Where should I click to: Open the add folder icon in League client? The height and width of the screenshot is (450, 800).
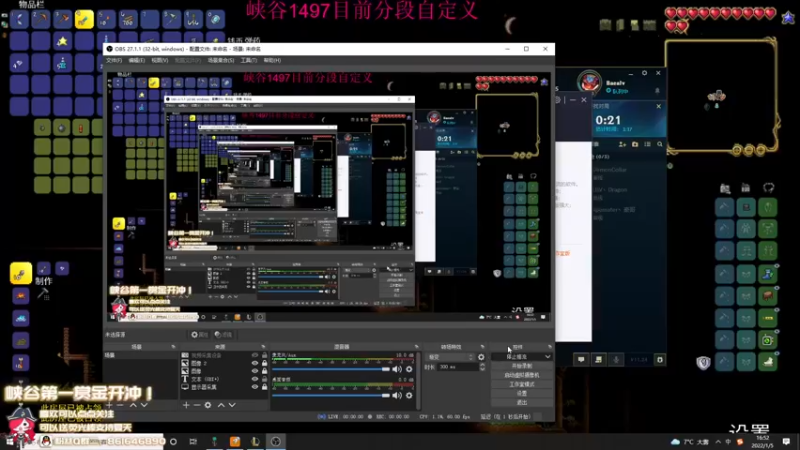pos(635,144)
